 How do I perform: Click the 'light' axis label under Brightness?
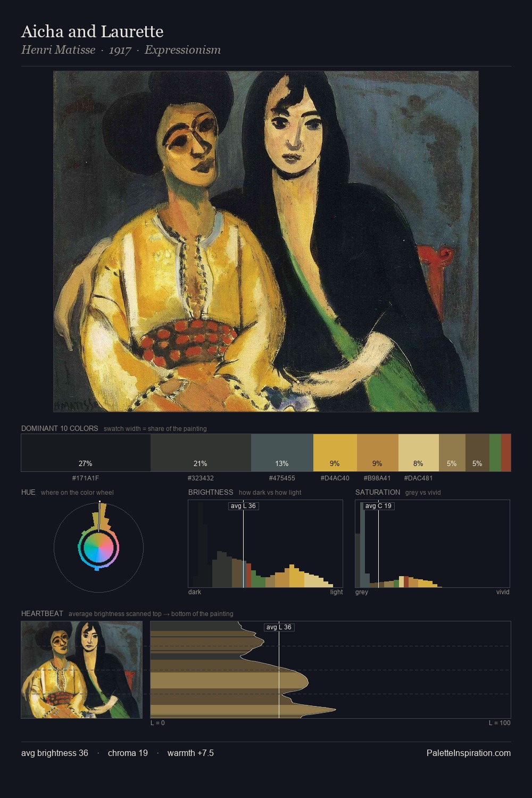pyautogui.click(x=337, y=592)
